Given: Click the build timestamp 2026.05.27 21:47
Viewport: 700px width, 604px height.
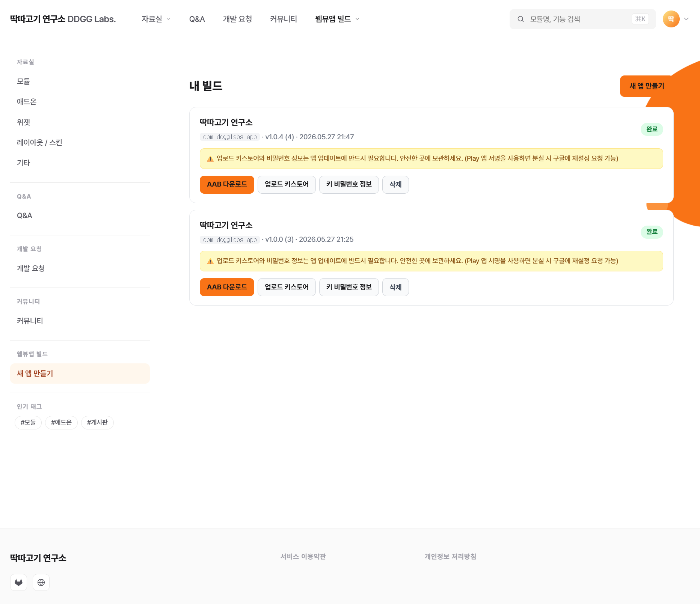Looking at the screenshot, I should click(x=327, y=137).
